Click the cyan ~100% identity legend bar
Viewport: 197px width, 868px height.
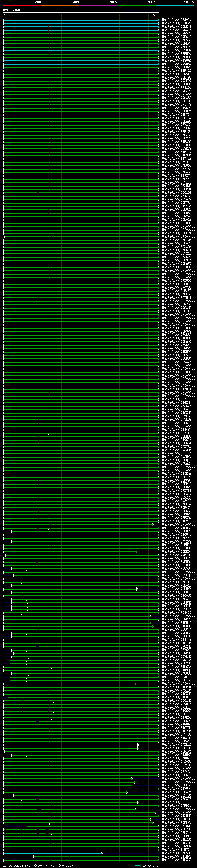175,6
